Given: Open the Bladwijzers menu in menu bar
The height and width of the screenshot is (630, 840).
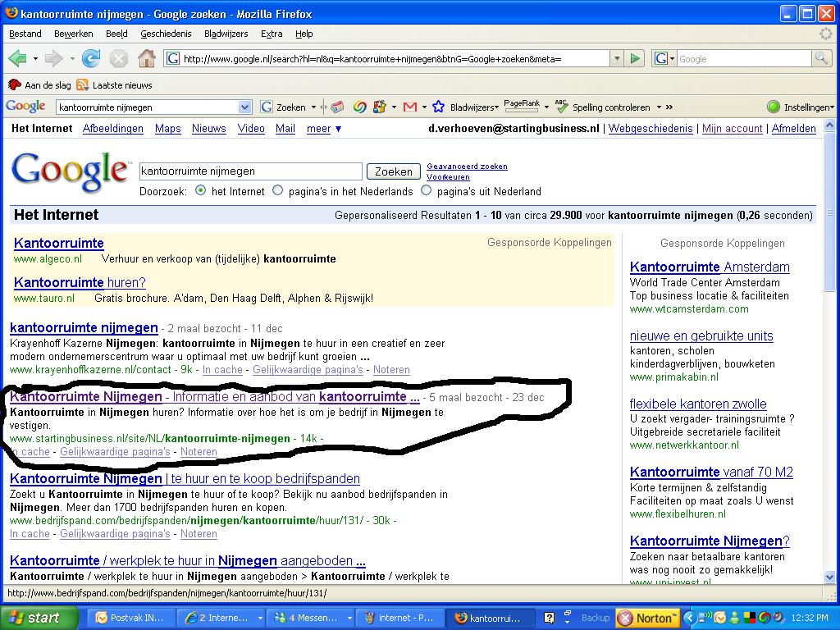Looking at the screenshot, I should coord(226,34).
